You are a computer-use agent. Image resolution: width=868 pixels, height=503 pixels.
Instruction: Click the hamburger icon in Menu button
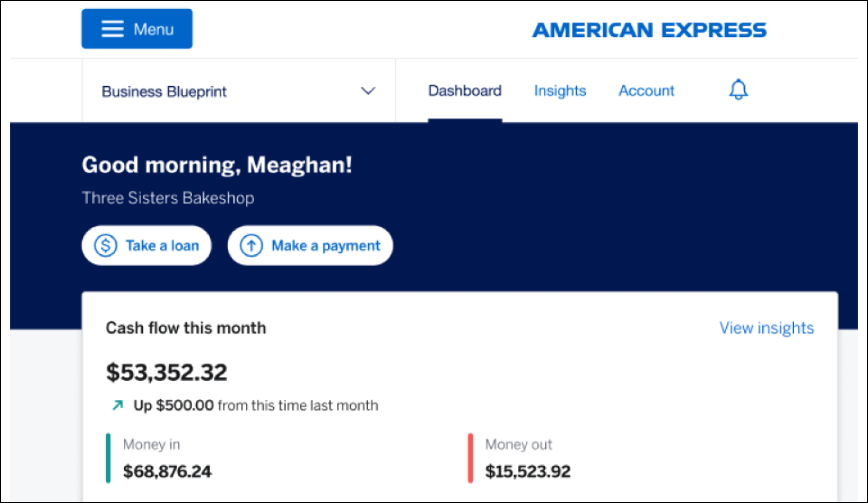point(112,29)
